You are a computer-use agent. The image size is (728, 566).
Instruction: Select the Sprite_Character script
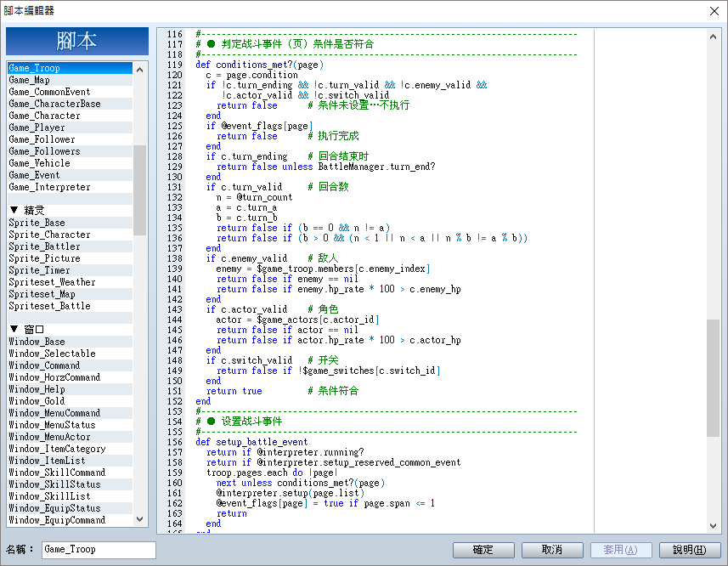coord(70,235)
